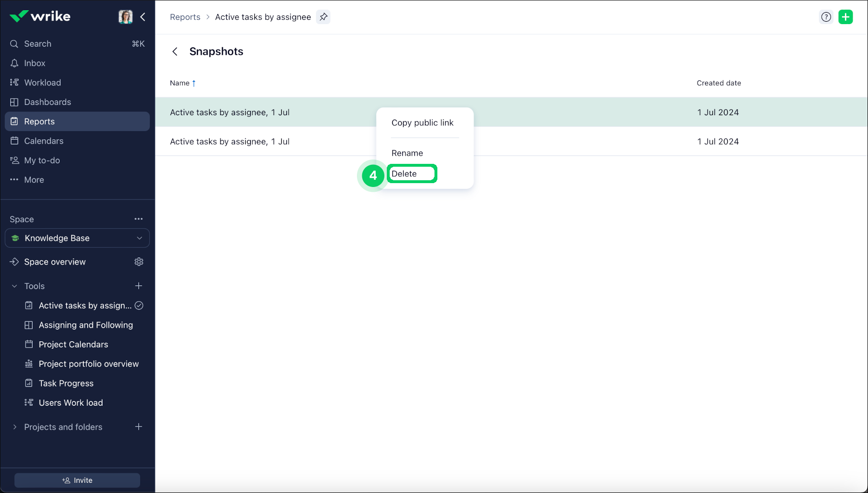
Task: Open the user profile avatar
Action: pyautogui.click(x=125, y=17)
